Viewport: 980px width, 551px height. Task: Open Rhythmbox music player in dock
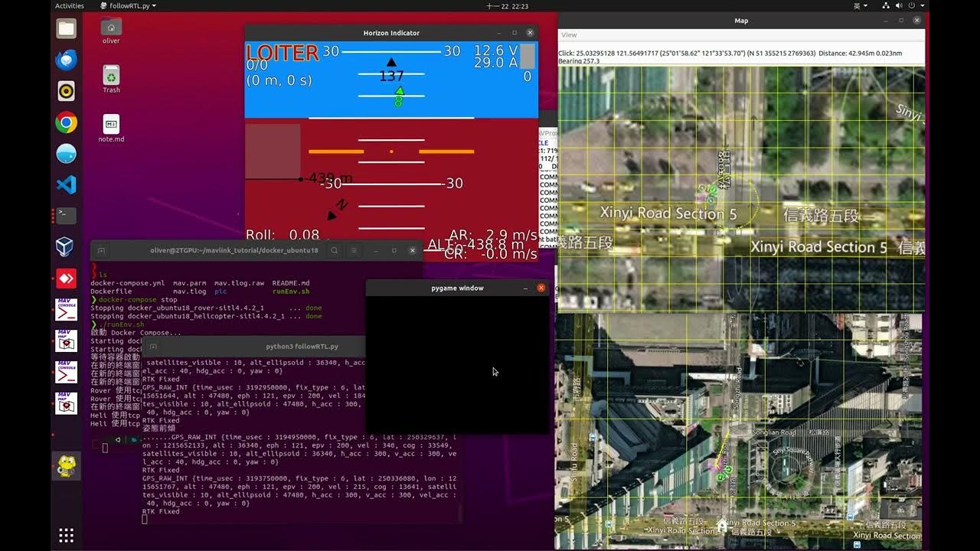click(66, 91)
